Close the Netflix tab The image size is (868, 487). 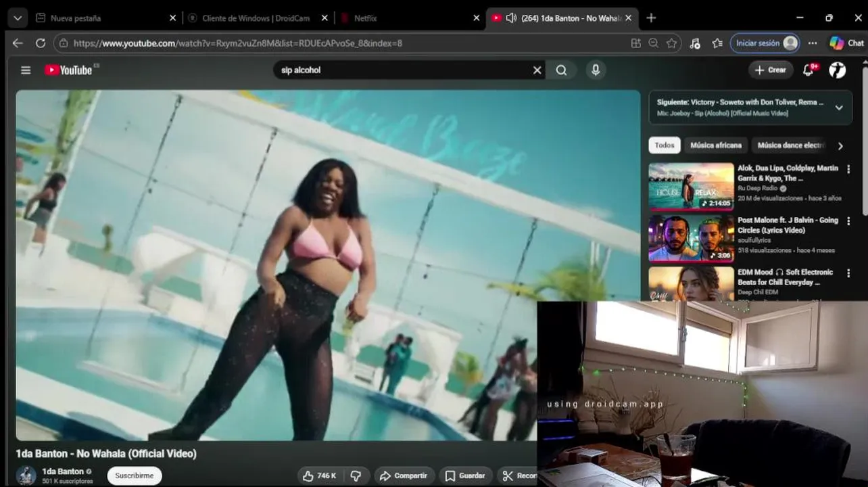coord(477,18)
